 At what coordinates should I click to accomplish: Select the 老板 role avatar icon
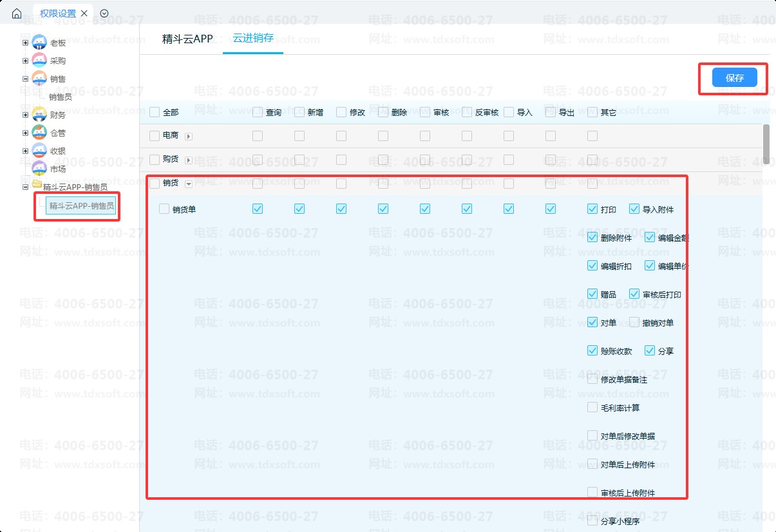[39, 43]
